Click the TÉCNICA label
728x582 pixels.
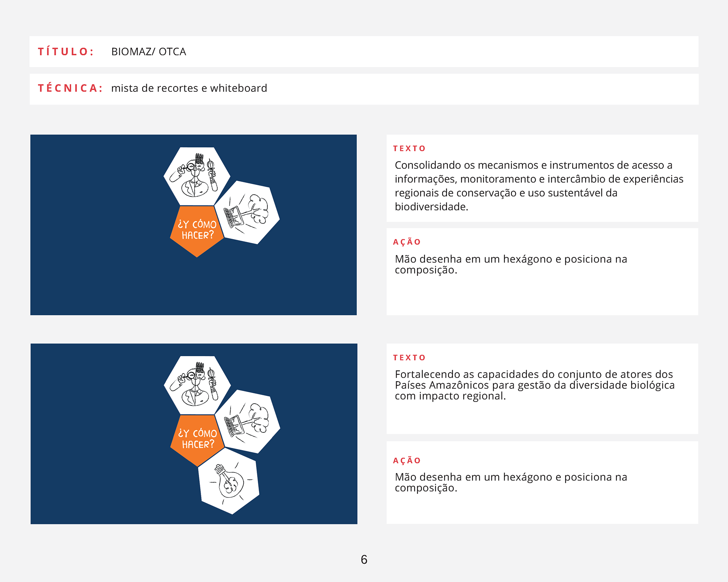(x=70, y=88)
